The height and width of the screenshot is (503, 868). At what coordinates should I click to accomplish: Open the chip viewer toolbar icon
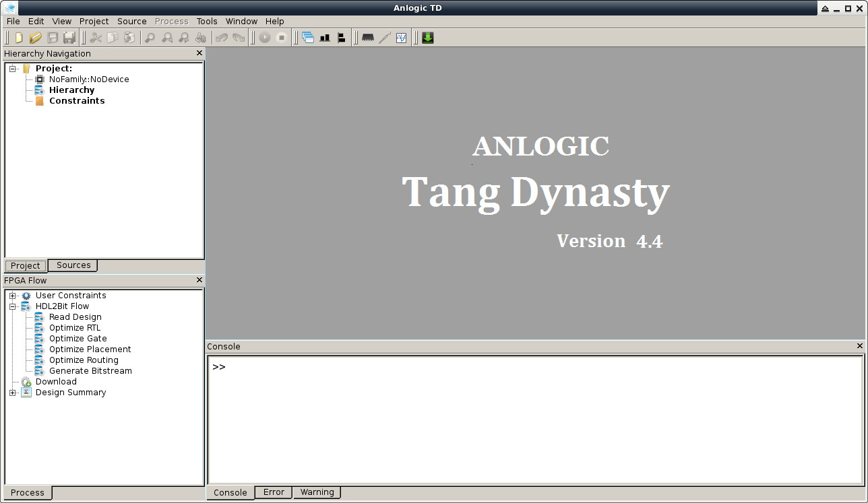(x=368, y=38)
